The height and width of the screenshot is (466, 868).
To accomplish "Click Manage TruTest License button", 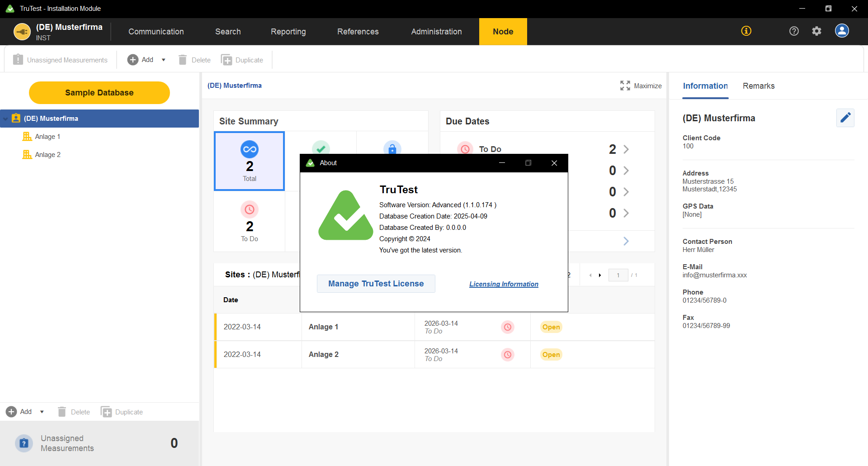I will coord(376,284).
